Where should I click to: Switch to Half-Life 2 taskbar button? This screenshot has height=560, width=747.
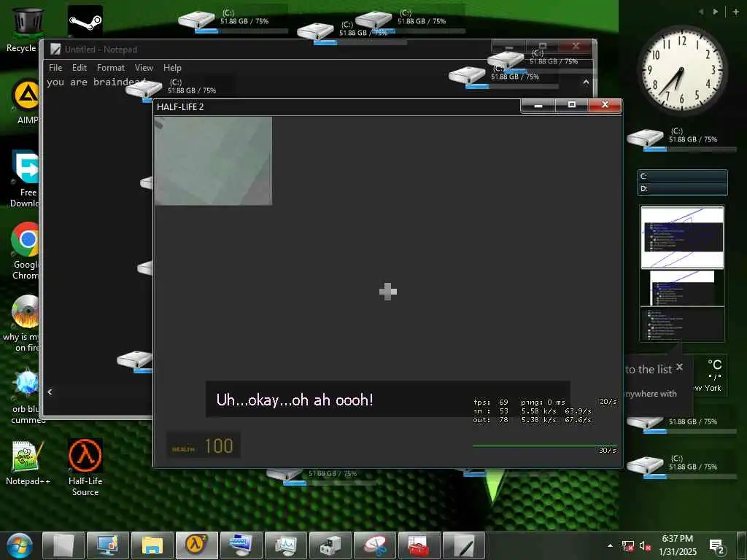click(197, 545)
